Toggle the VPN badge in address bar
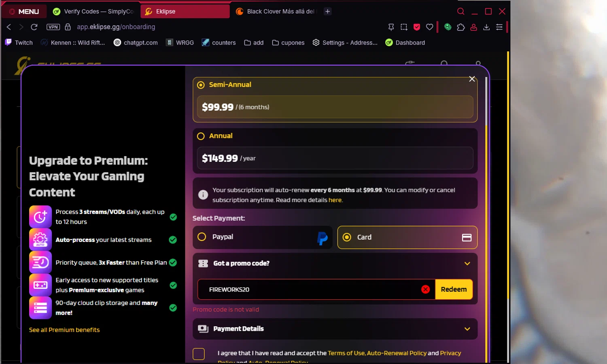 (53, 27)
